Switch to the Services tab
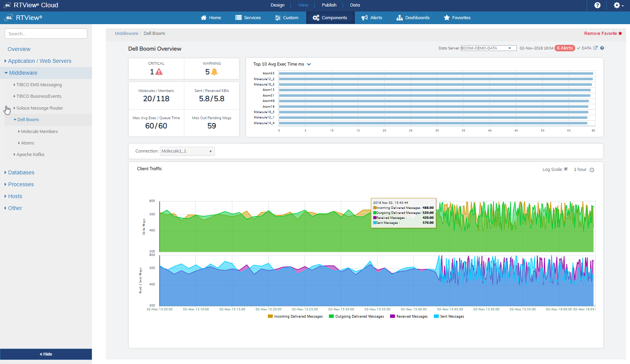Image resolution: width=630 pixels, height=364 pixels. tap(248, 18)
